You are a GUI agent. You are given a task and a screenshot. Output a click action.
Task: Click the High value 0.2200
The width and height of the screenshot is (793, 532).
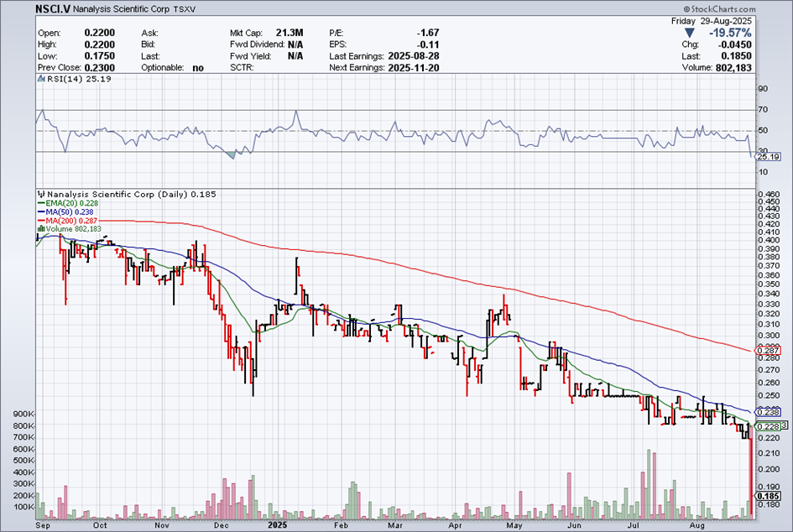coord(100,44)
